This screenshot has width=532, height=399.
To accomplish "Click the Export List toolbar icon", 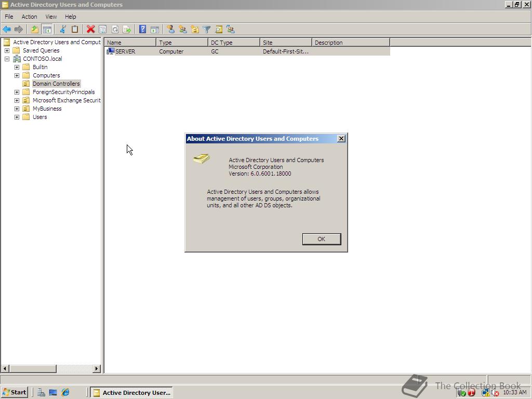I will [x=127, y=30].
